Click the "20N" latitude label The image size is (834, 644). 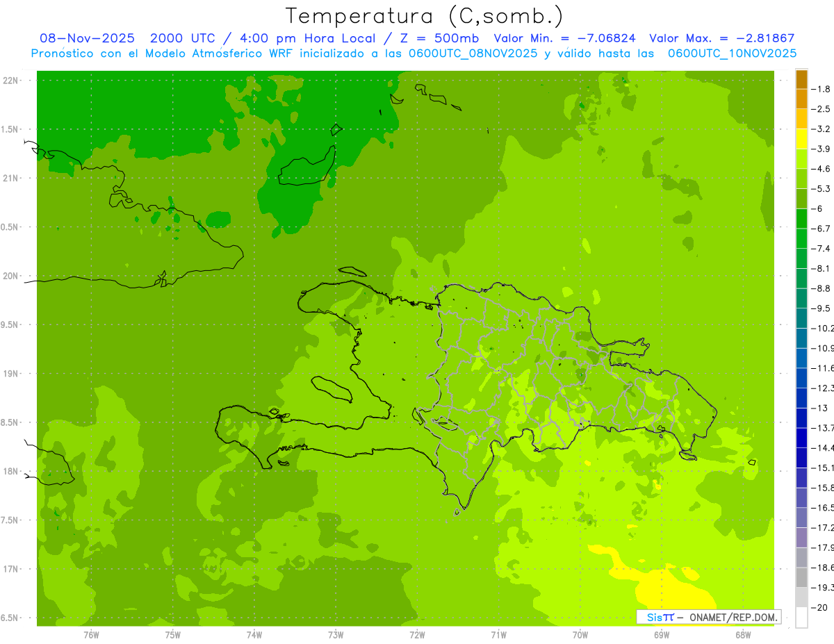pyautogui.click(x=10, y=276)
